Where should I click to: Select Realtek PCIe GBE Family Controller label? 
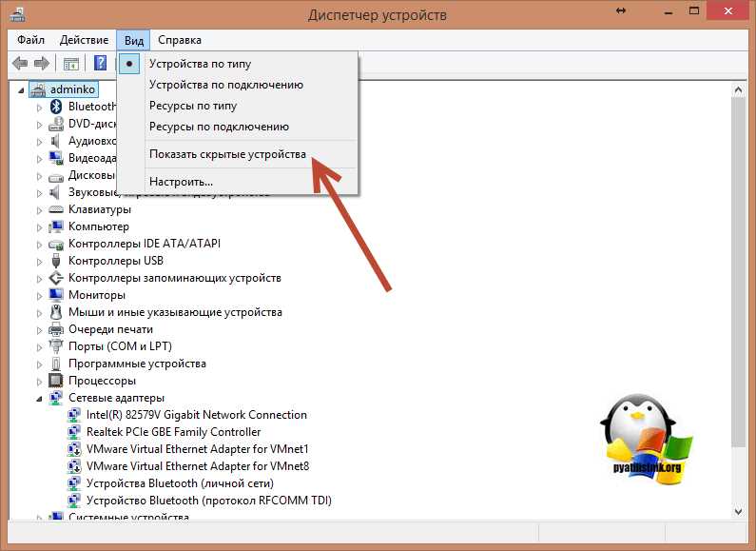pos(174,432)
